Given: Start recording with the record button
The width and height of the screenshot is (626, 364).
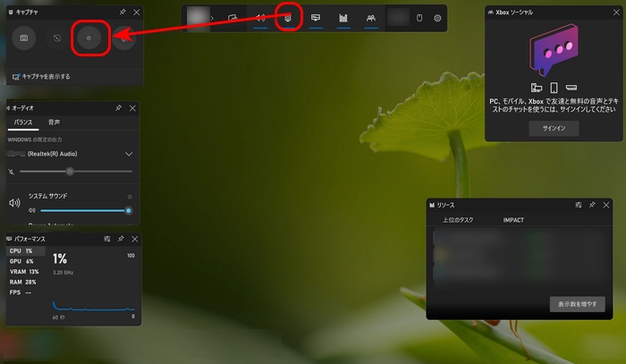Looking at the screenshot, I should [89, 38].
